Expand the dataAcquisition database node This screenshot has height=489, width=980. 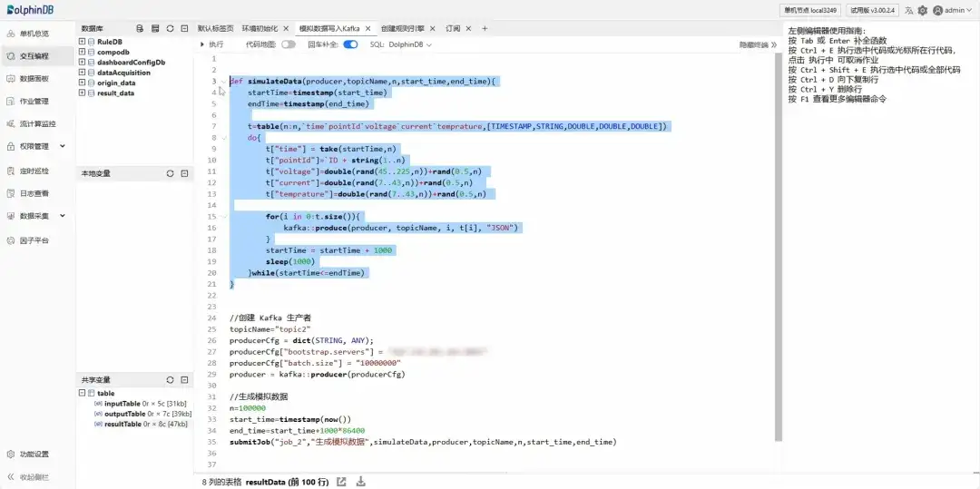click(82, 73)
